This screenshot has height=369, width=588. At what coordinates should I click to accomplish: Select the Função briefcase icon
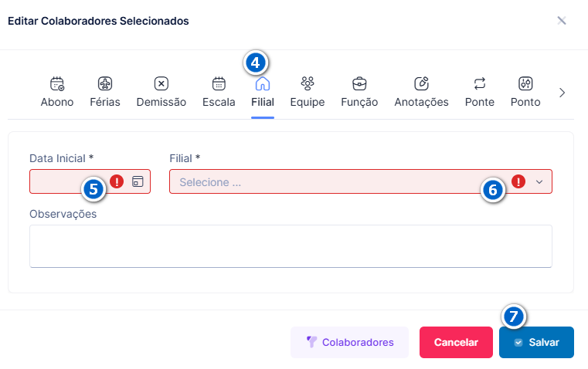tap(359, 83)
